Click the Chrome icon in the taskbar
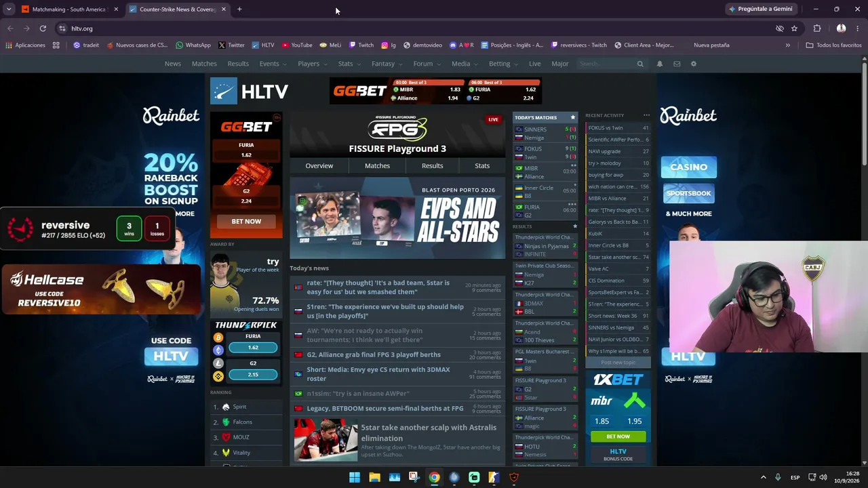Image resolution: width=868 pixels, height=488 pixels. click(434, 477)
